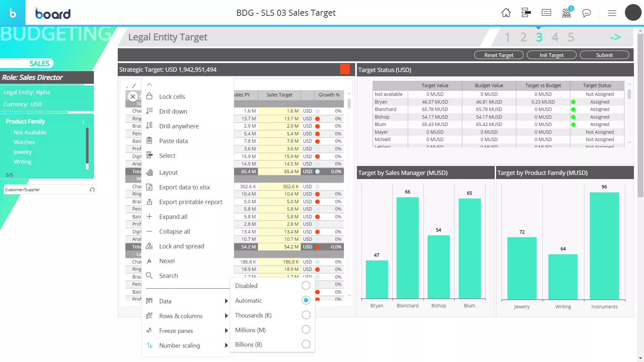
Task: Click the Export data to xlsx icon
Action: click(x=150, y=186)
